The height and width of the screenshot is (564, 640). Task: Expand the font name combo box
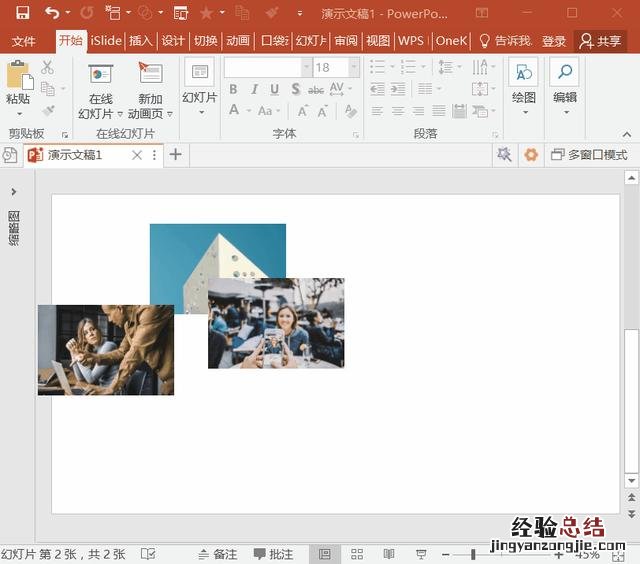[306, 67]
